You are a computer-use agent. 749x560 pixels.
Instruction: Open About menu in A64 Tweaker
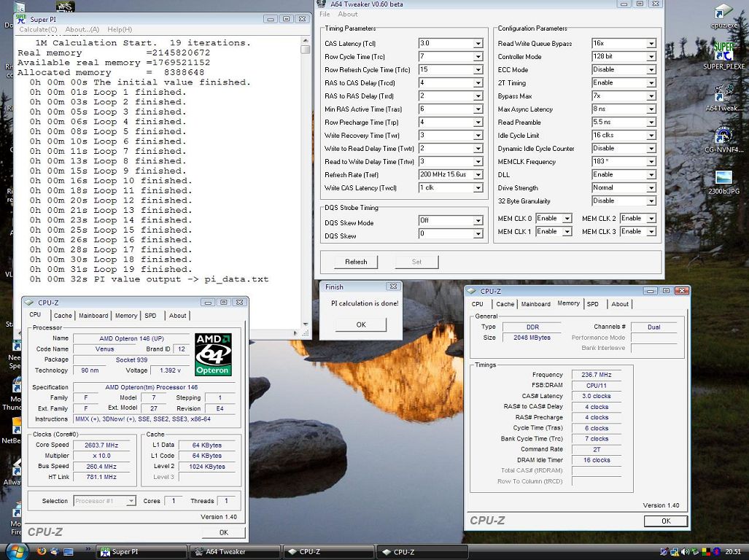click(348, 15)
